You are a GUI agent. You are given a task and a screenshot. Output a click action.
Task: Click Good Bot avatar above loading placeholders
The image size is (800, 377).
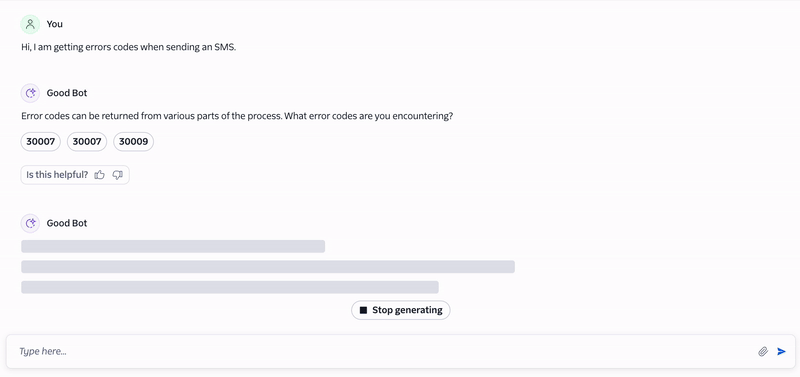click(x=30, y=223)
